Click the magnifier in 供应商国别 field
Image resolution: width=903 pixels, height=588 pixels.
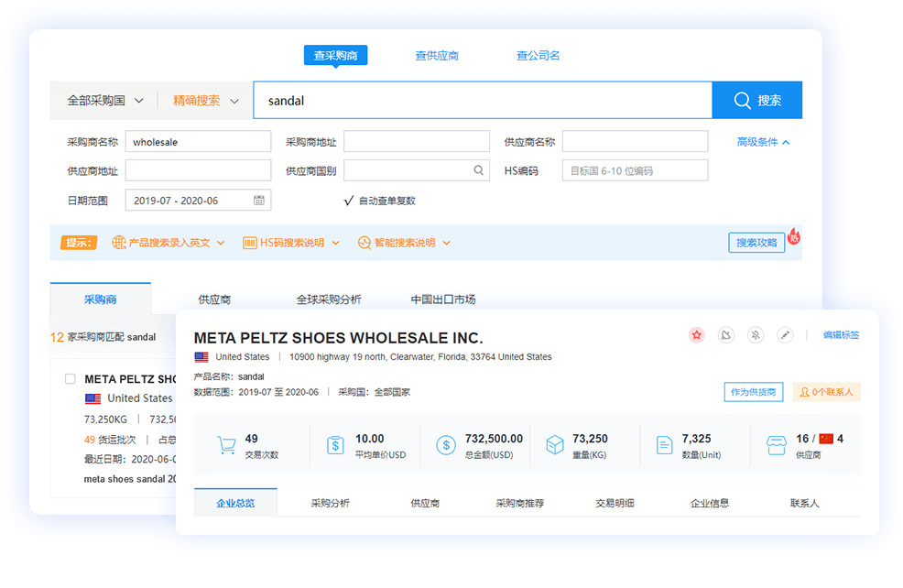(479, 170)
